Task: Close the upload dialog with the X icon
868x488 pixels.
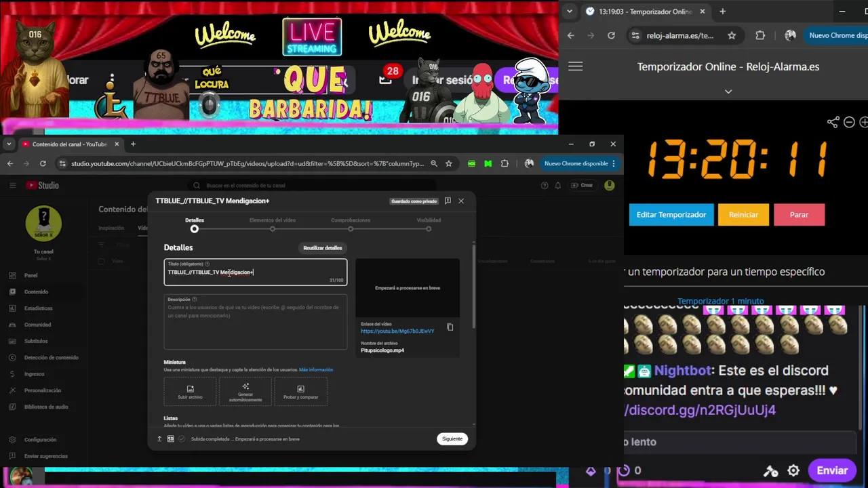Action: pyautogui.click(x=461, y=201)
